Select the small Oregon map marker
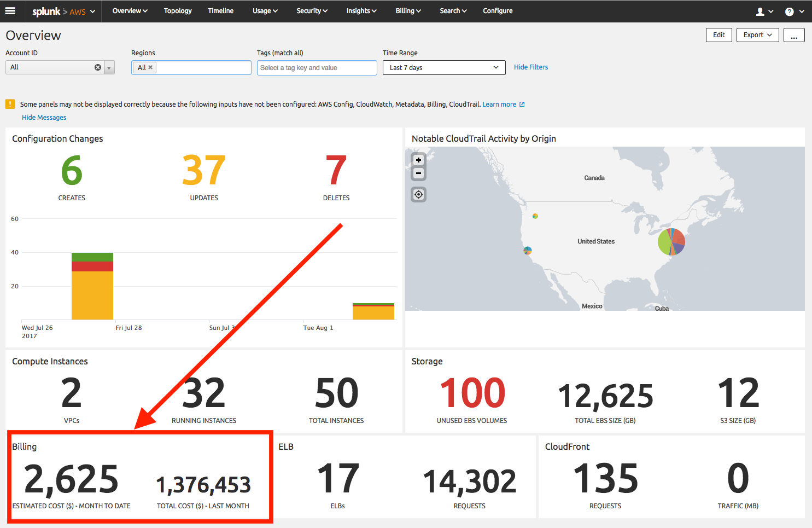 coord(535,216)
